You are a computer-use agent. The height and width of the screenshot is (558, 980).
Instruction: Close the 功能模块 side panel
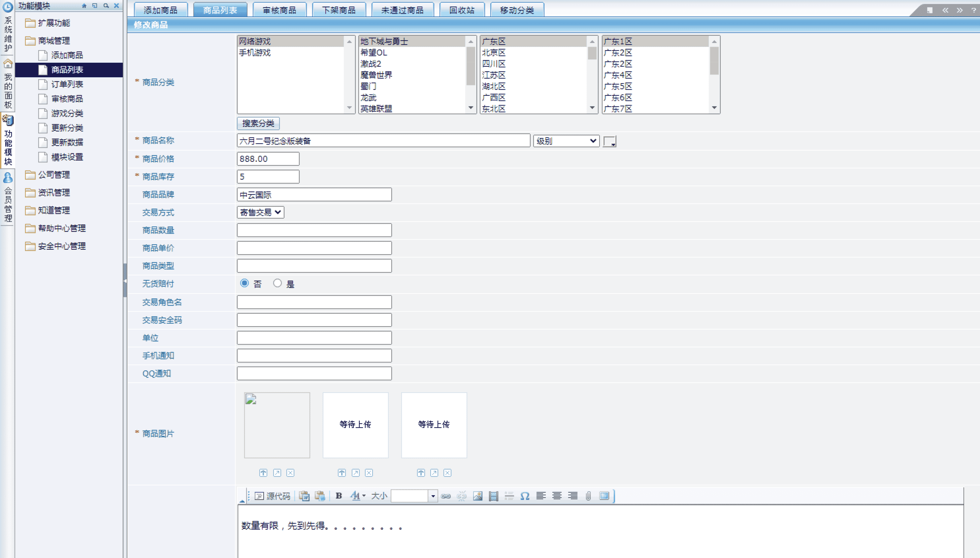coord(116,6)
